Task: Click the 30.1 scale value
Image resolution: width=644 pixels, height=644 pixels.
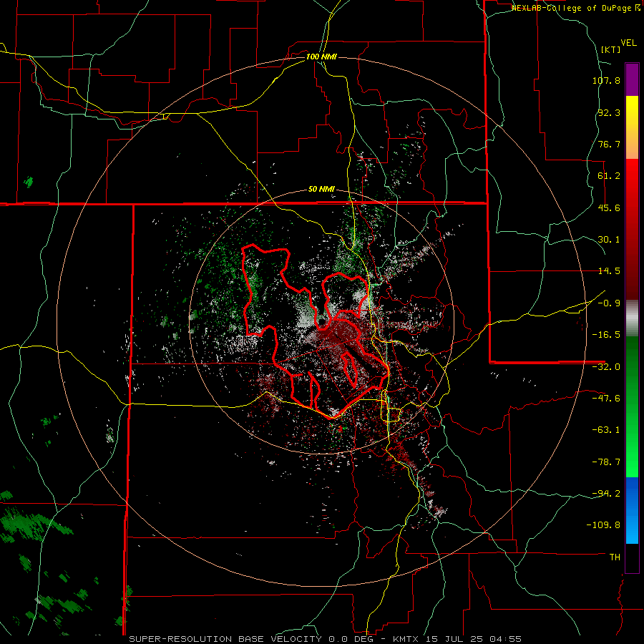Action: (609, 240)
